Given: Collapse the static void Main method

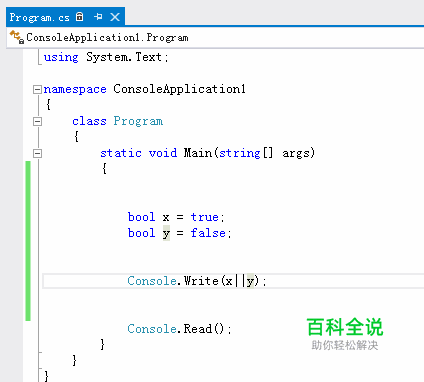Looking at the screenshot, I should pos(37,153).
